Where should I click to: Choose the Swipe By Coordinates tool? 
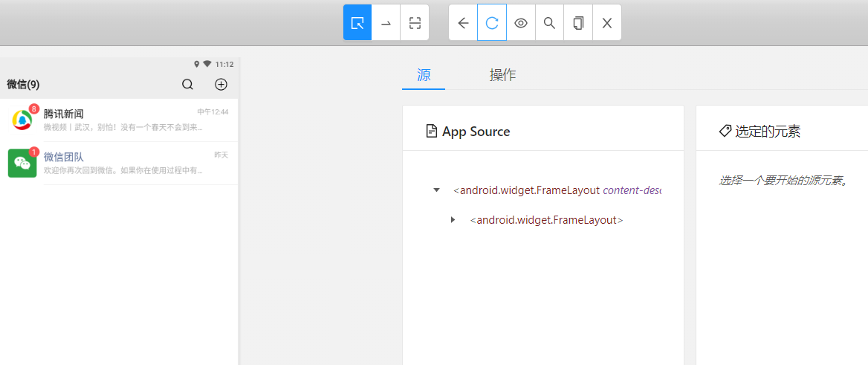386,23
